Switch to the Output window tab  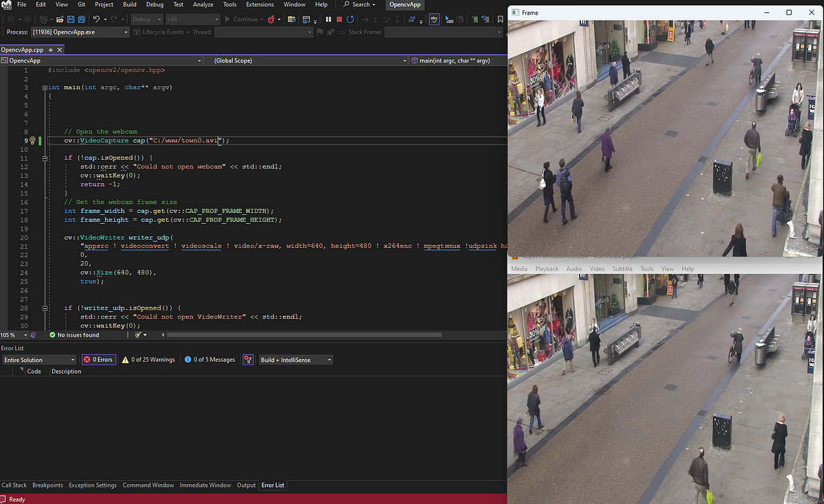tap(246, 485)
